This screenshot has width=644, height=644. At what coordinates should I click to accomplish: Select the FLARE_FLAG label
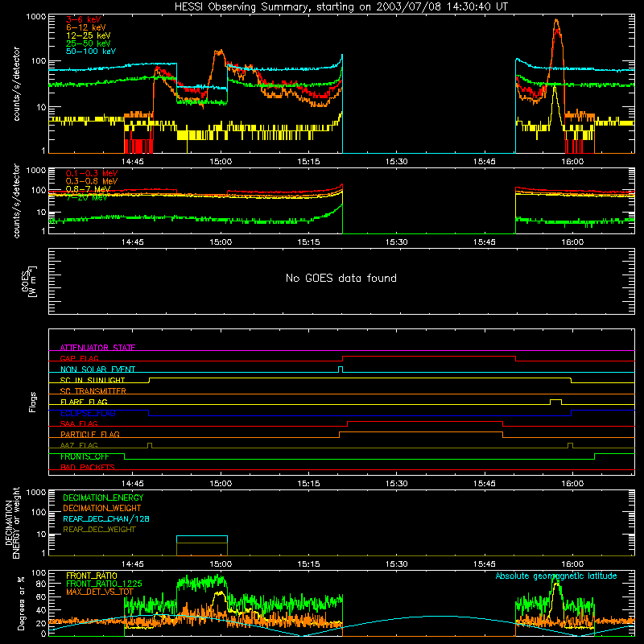84,402
